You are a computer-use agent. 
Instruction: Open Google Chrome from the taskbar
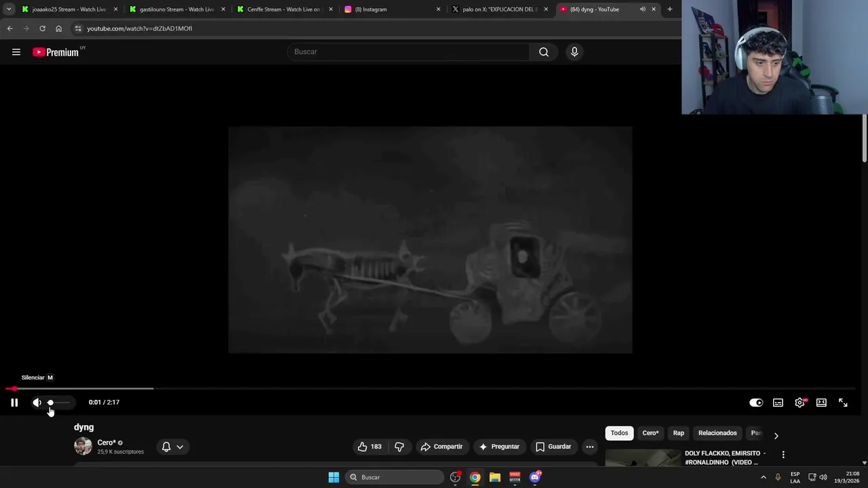[475, 477]
